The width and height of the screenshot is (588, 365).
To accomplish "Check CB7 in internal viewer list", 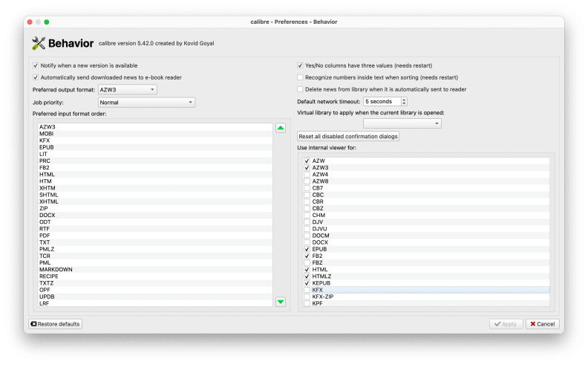I will (307, 188).
